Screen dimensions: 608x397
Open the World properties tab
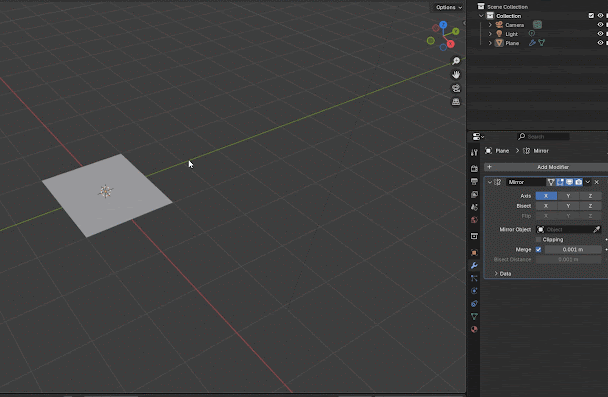(x=474, y=220)
